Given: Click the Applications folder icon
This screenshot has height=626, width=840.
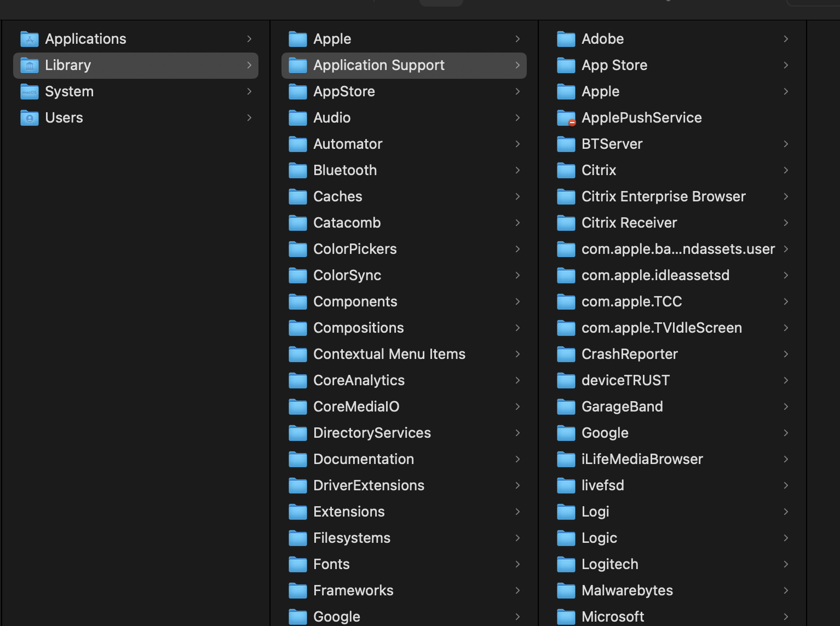Looking at the screenshot, I should pos(30,39).
